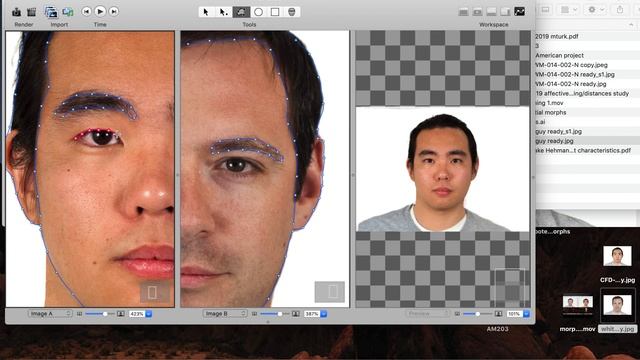This screenshot has height=360, width=640.
Task: Open the Preview view dropdown
Action: tap(428, 313)
